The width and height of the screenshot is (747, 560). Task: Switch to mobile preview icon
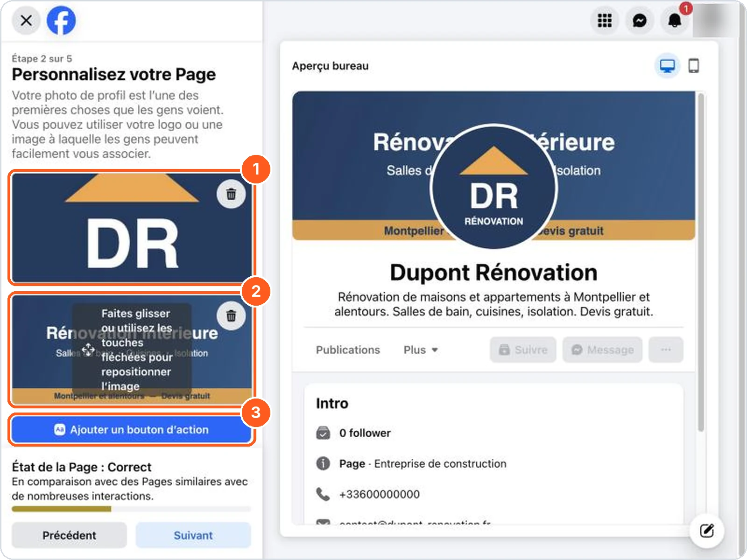point(694,66)
